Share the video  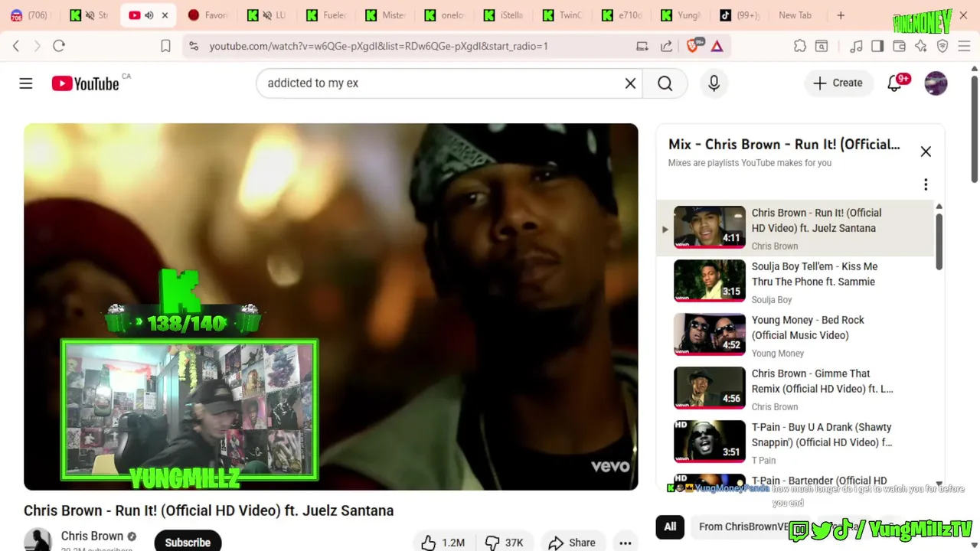[x=572, y=543]
